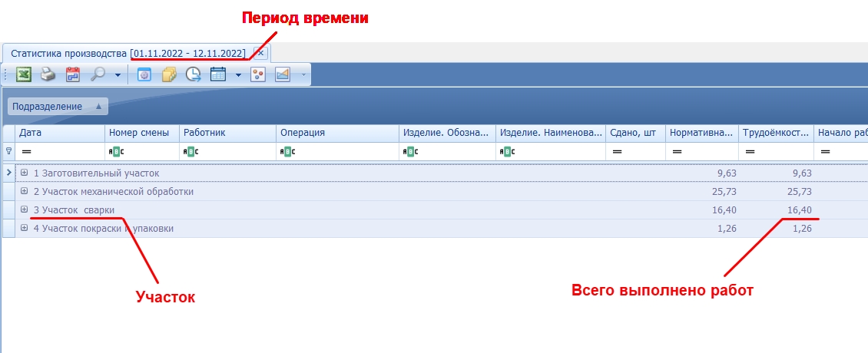This screenshot has height=353, width=868.
Task: Click ABC filter icon under Операция
Action: [x=287, y=151]
